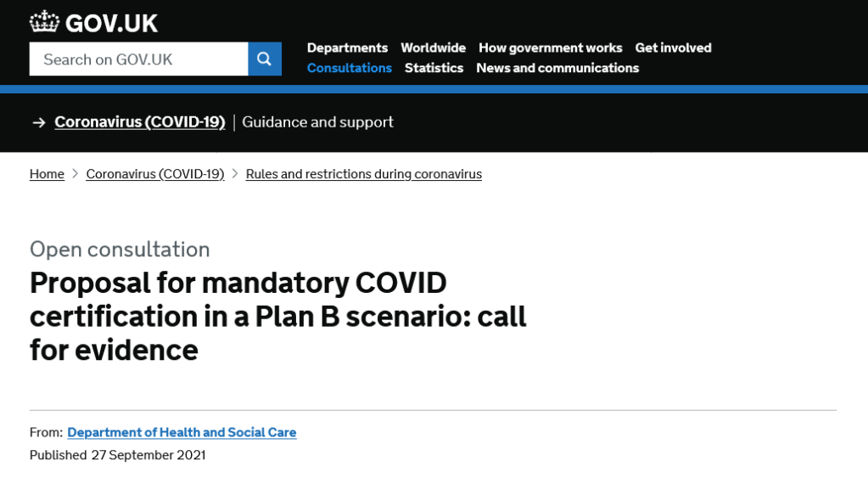
Task: Click the magnifying glass search button
Action: (265, 59)
